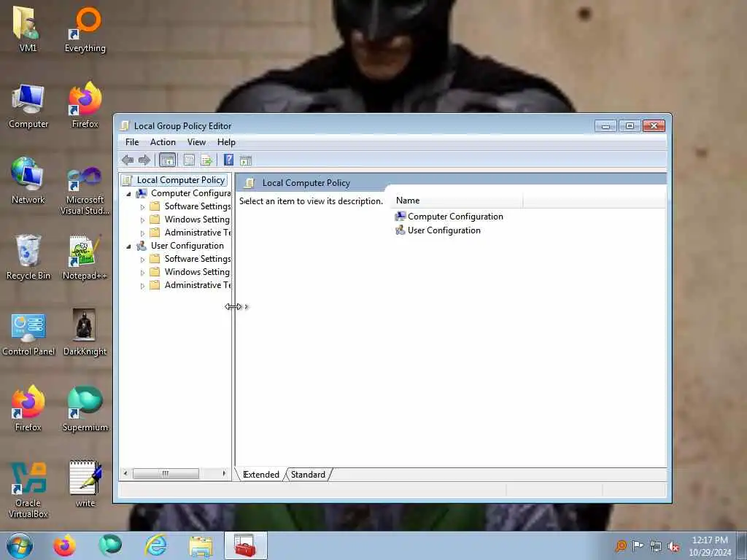Viewport: 747px width, 560px height.
Task: Click the Firefox taskbar icon
Action: coord(64,545)
